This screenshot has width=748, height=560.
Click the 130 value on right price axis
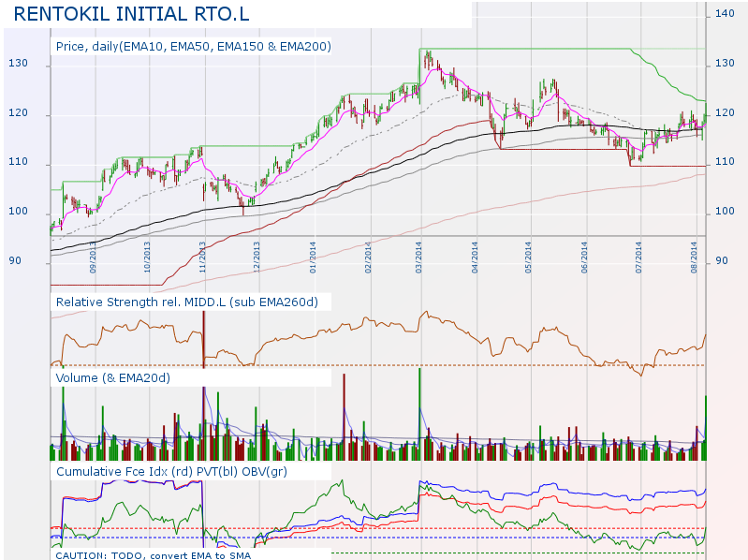pyautogui.click(x=725, y=64)
